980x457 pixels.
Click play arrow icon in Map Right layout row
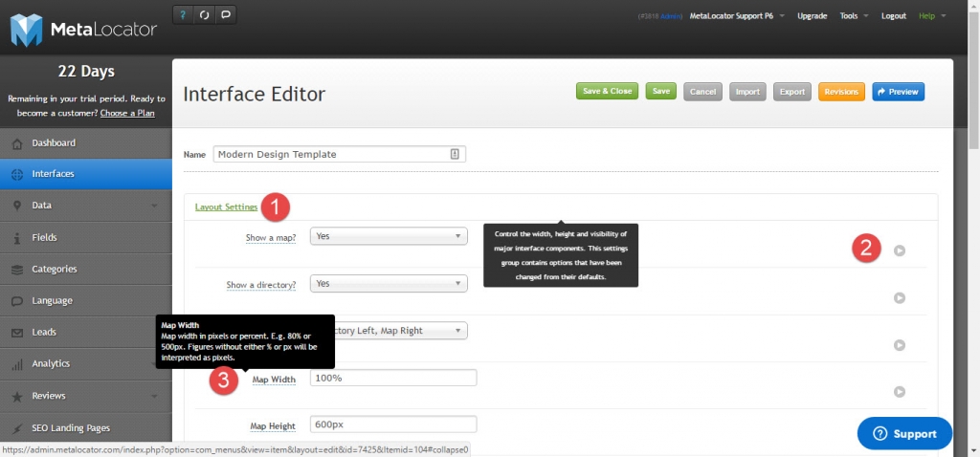900,345
